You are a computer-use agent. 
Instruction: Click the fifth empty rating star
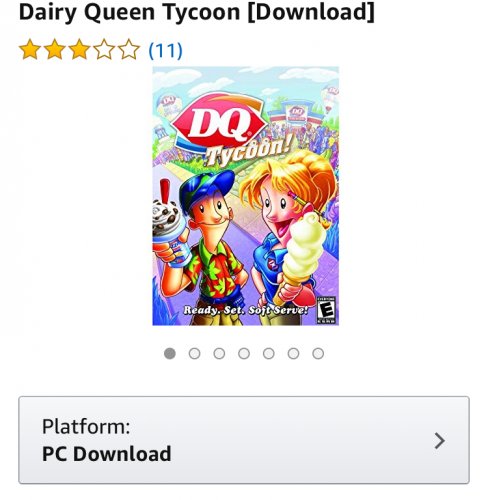(x=129, y=50)
